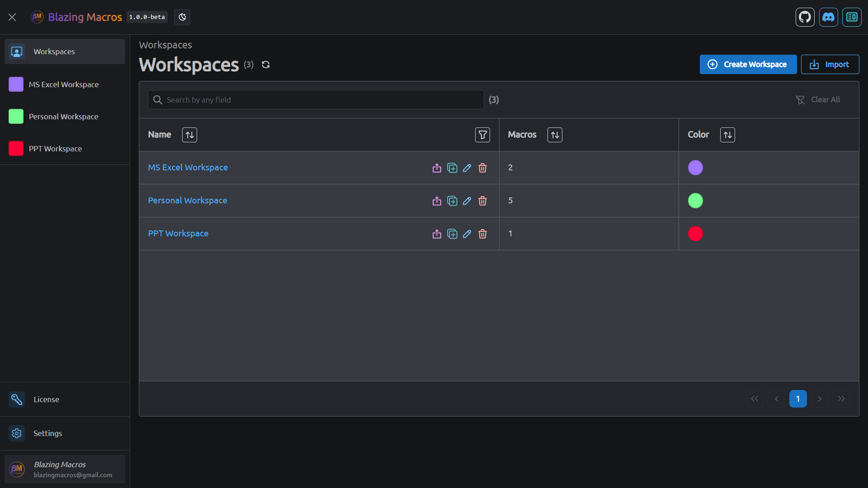Sort the table by Macros count
868x488 pixels.
pyautogui.click(x=555, y=135)
